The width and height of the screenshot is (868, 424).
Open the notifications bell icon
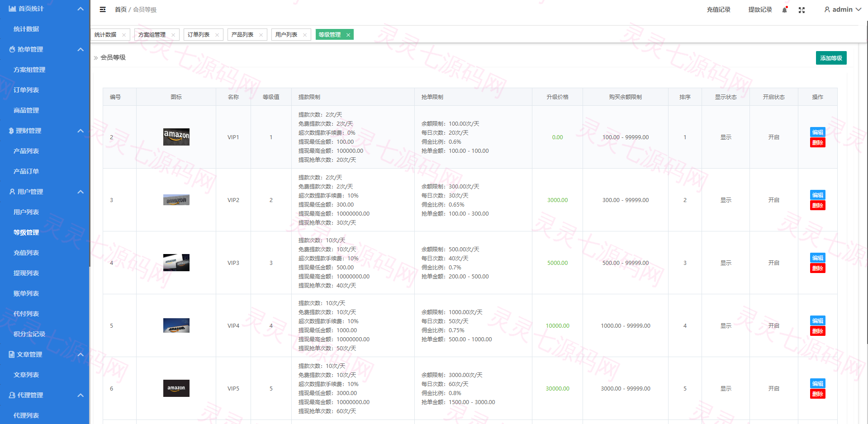pos(785,9)
